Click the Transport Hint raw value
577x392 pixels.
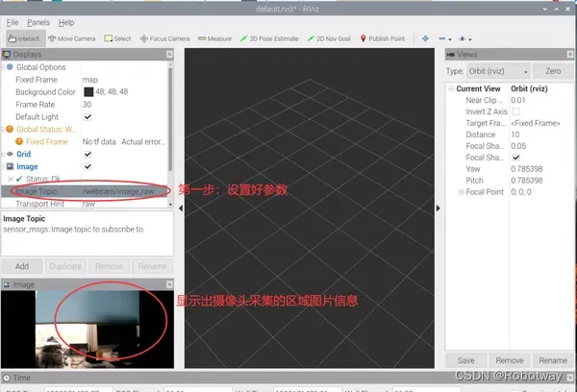(x=88, y=204)
